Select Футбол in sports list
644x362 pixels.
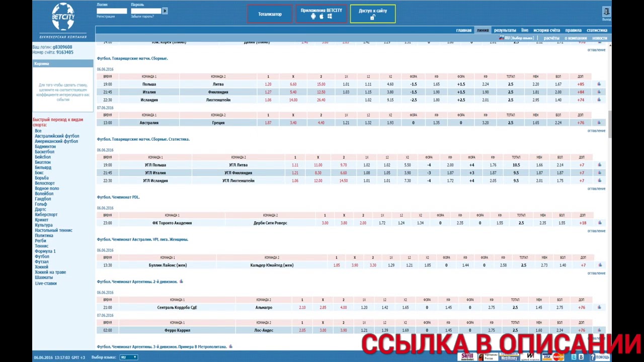coord(42,256)
